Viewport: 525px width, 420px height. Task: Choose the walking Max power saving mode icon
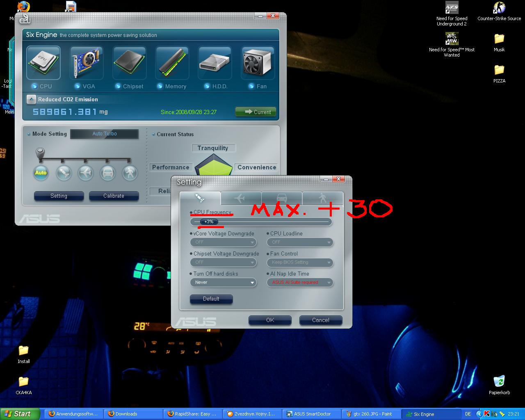pyautogui.click(x=130, y=173)
